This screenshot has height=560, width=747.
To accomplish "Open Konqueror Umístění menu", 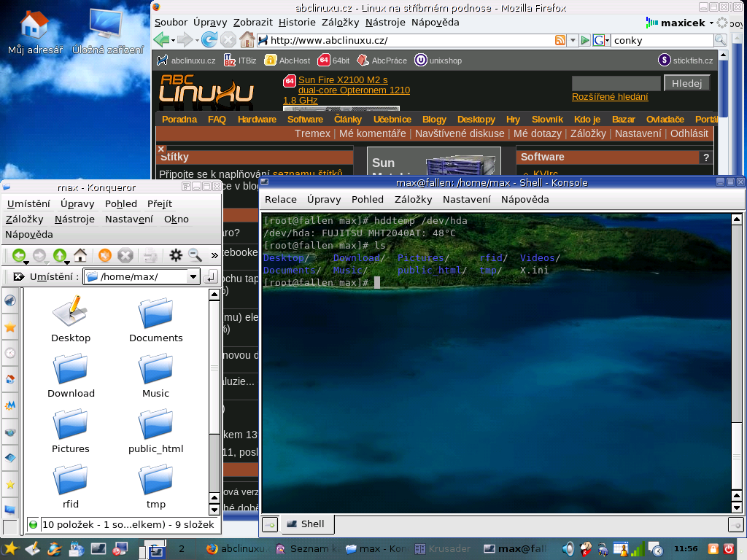I will pos(28,204).
